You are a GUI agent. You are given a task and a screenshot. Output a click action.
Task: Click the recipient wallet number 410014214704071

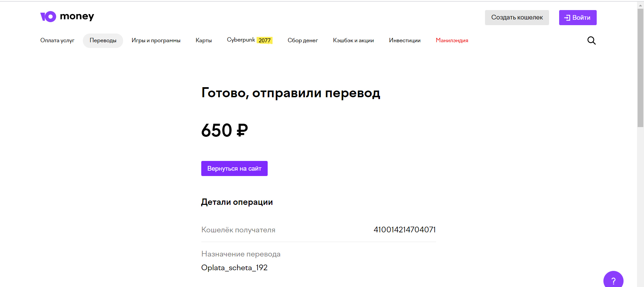point(405,230)
